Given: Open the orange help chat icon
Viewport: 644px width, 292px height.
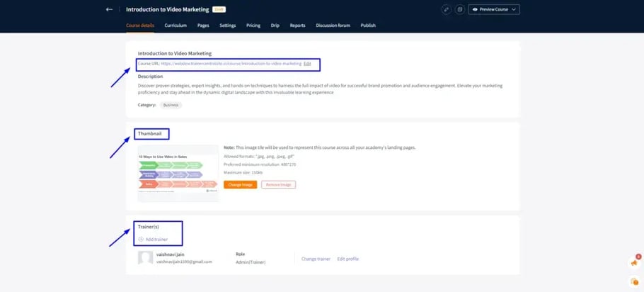Looking at the screenshot, I should (634, 281).
